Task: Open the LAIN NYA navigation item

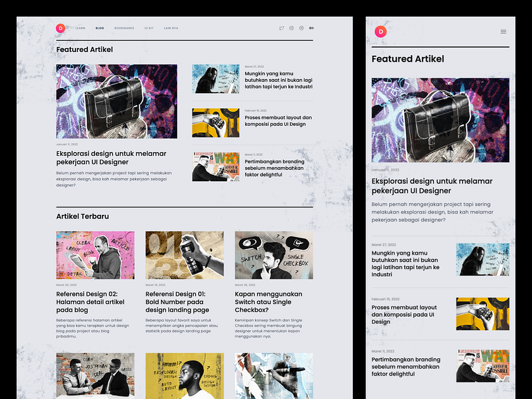Action: [x=170, y=28]
